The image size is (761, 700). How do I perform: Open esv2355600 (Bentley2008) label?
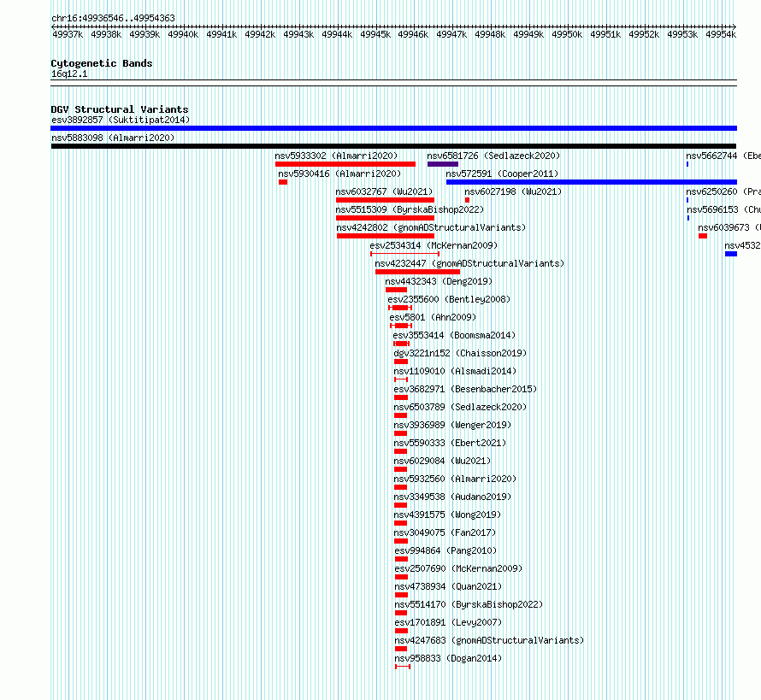click(x=449, y=299)
